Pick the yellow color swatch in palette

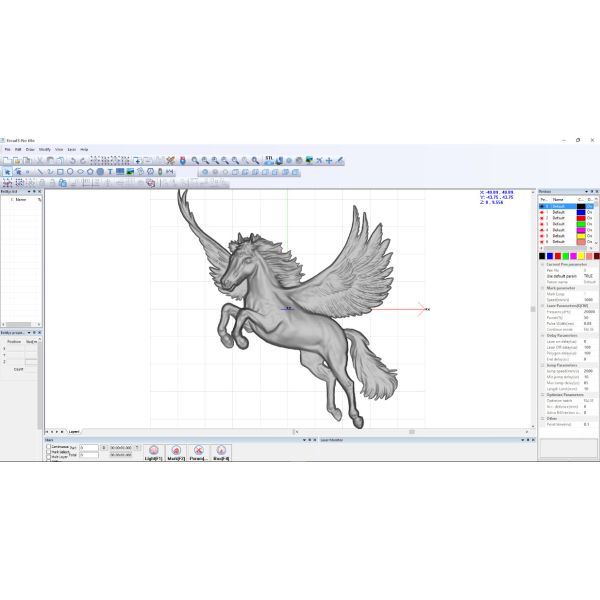[581, 256]
